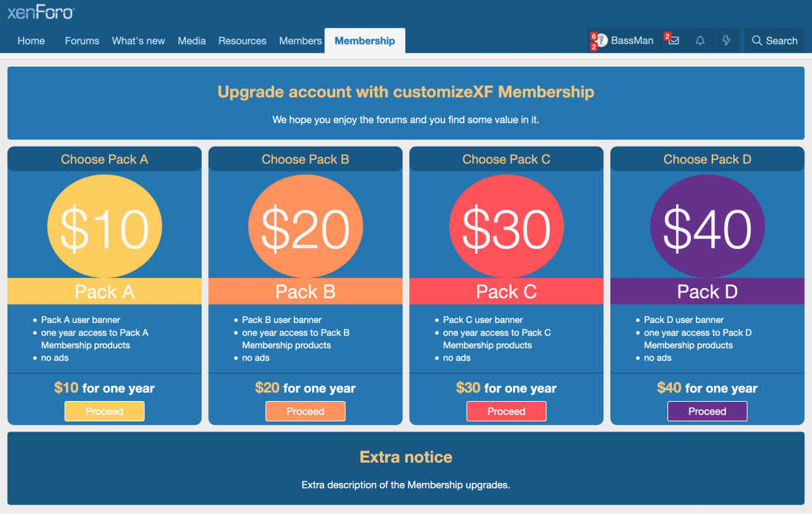
Task: Select the Membership tab
Action: coord(365,41)
